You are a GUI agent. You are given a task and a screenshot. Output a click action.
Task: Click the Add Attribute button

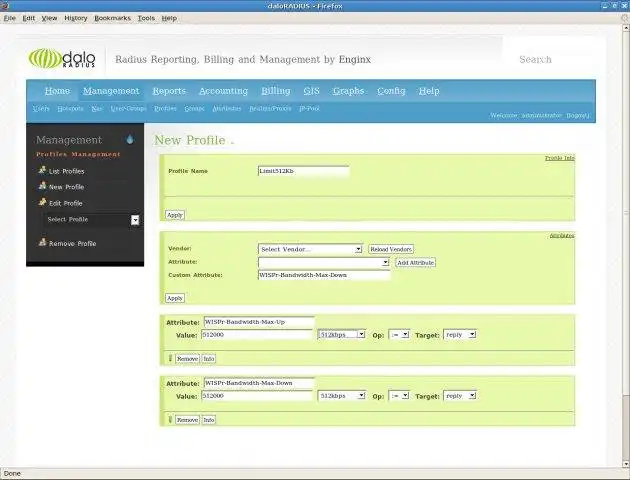[x=415, y=263]
